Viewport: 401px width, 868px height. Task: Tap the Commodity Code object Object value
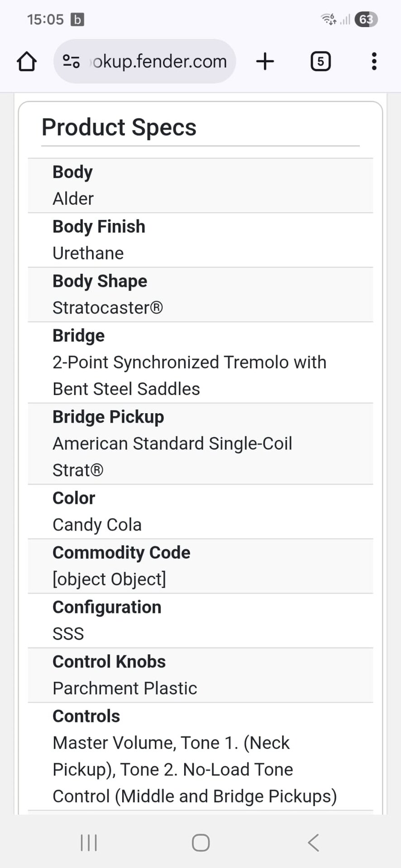[x=109, y=580]
